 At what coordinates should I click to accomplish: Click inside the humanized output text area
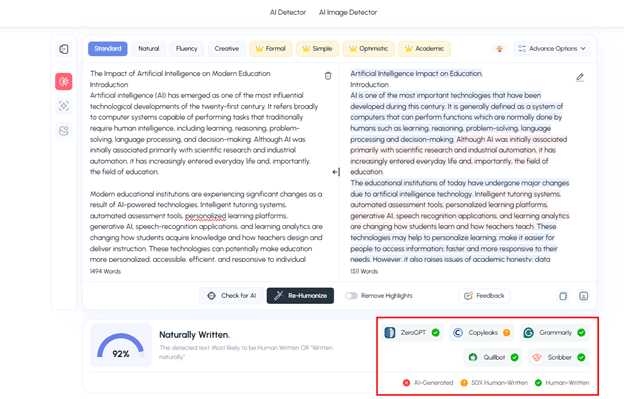pos(460,166)
